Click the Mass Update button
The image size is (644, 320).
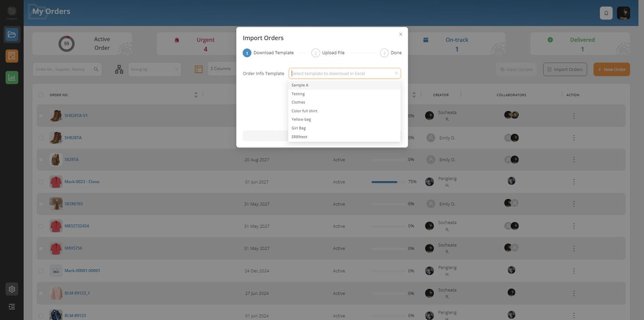click(516, 69)
